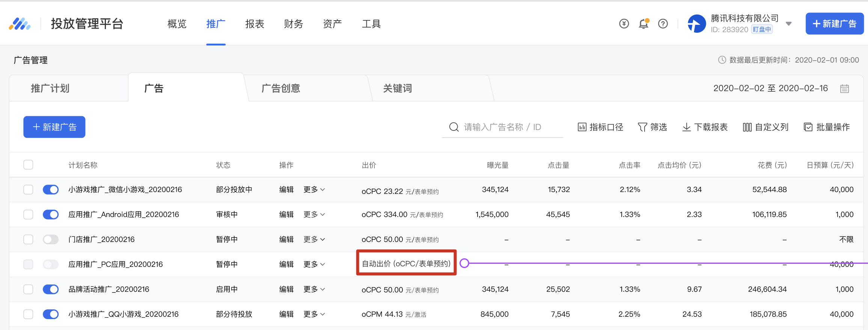868x330 pixels.
Task: Click the 盯盘中 account tag
Action: click(x=762, y=29)
